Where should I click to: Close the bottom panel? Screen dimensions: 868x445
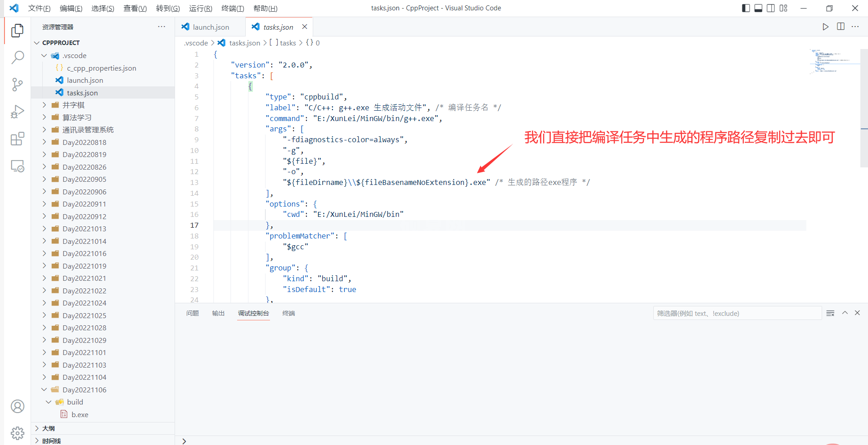(857, 313)
